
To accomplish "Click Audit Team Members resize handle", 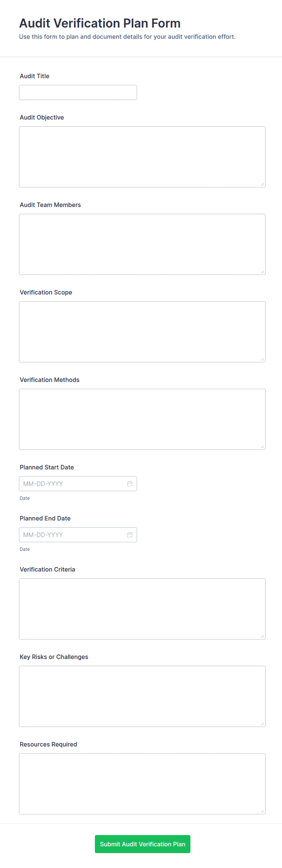I will (x=262, y=272).
